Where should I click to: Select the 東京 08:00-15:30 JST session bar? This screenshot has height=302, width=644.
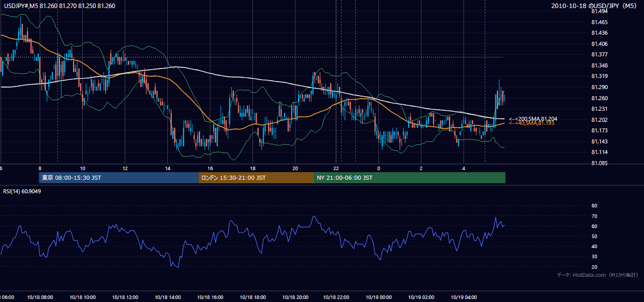[119, 178]
